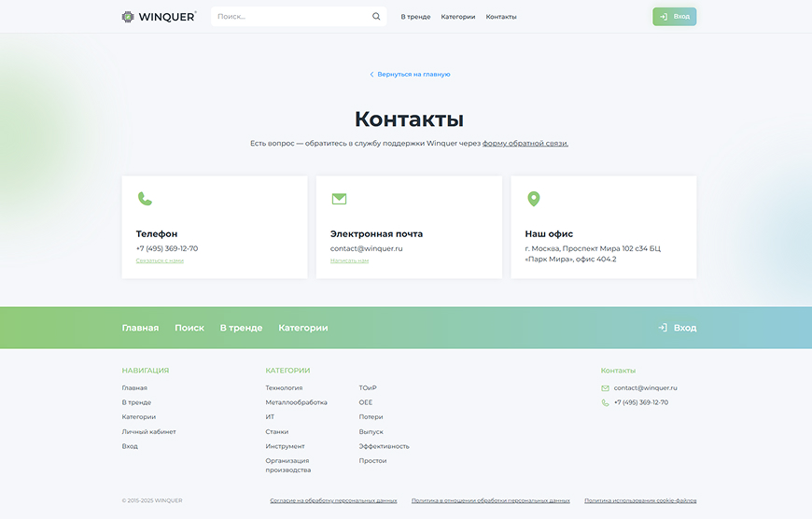Click Написать нам under email
The height and width of the screenshot is (519, 812).
pyautogui.click(x=349, y=261)
